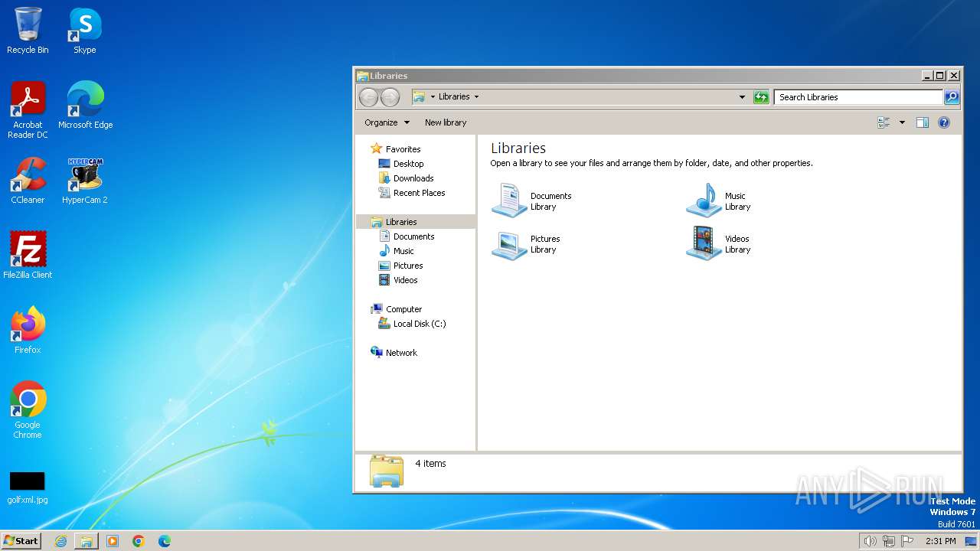The height and width of the screenshot is (551, 980).
Task: Click the New library button
Action: [446, 122]
